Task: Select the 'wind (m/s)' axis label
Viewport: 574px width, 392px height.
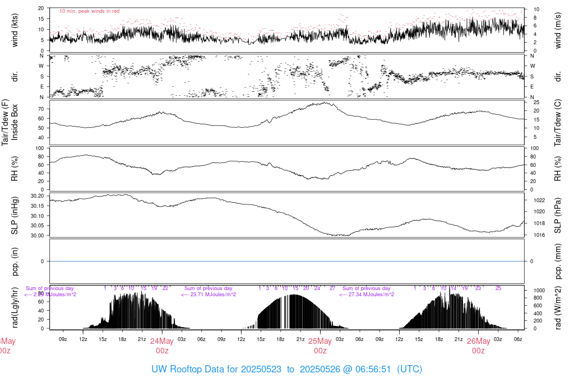Action: pos(558,30)
